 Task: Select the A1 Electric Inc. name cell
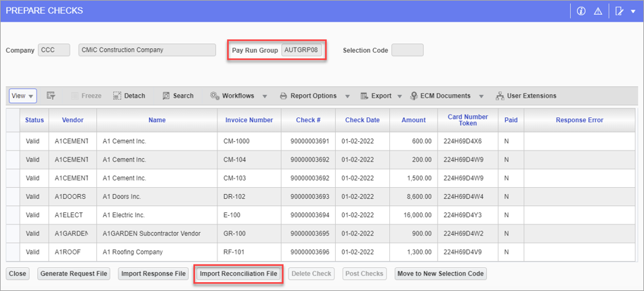pos(157,215)
